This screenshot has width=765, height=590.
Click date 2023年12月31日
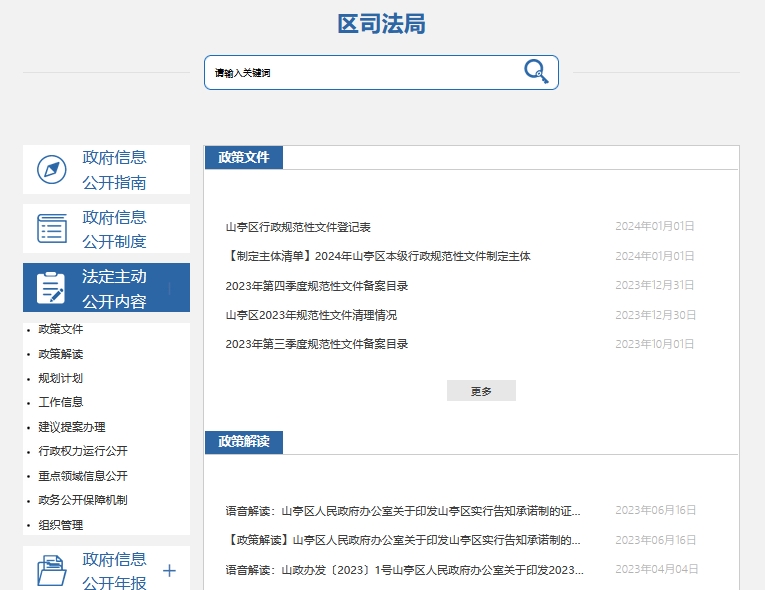655,285
